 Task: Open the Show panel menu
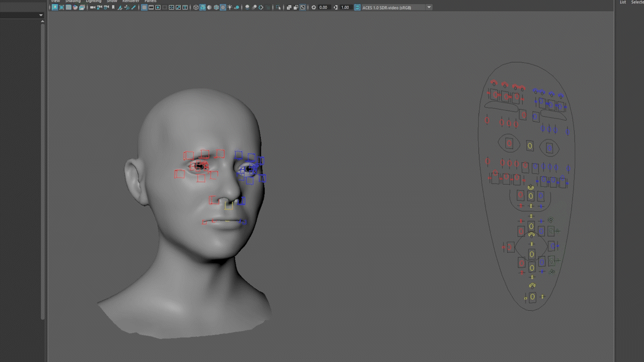112,2
